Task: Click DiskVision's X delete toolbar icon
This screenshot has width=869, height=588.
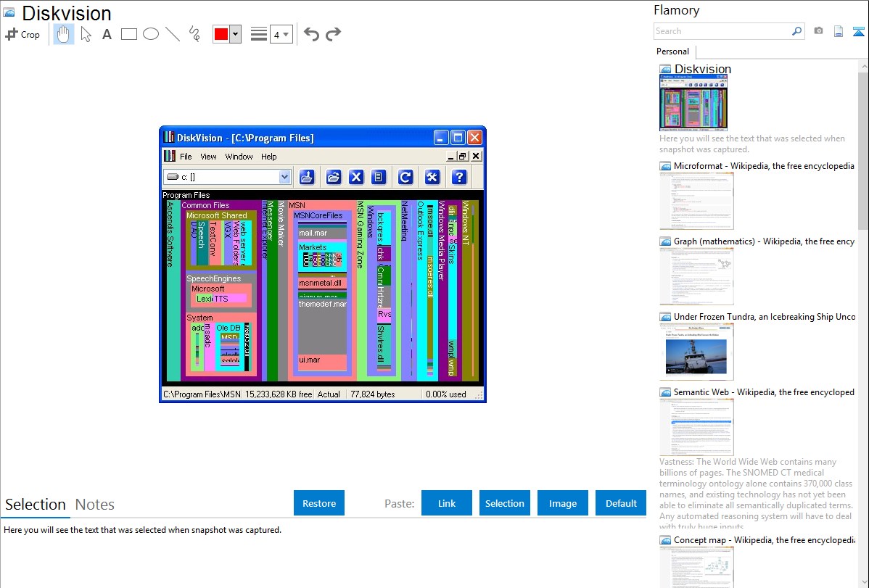Action: click(356, 177)
